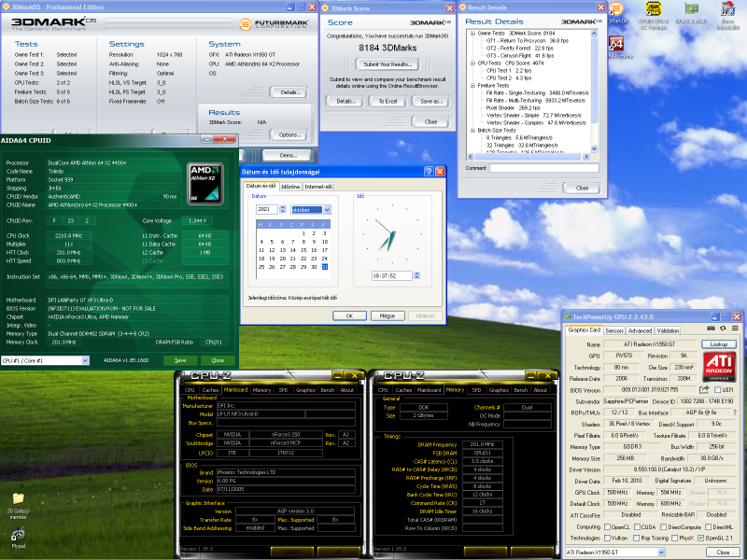This screenshot has width=747, height=560.
Task: Open the GPU-Z hamburger menu icon
Action: click(736, 329)
